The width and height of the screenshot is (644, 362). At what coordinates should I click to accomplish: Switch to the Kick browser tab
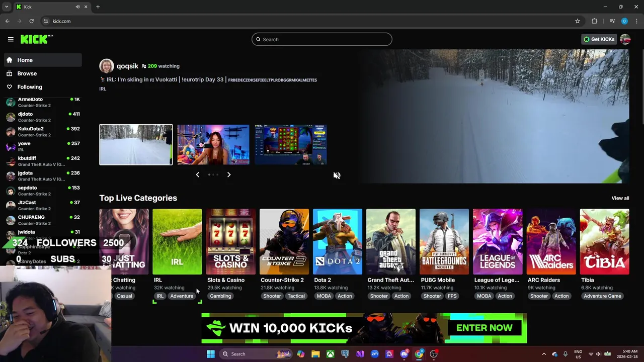click(x=51, y=7)
